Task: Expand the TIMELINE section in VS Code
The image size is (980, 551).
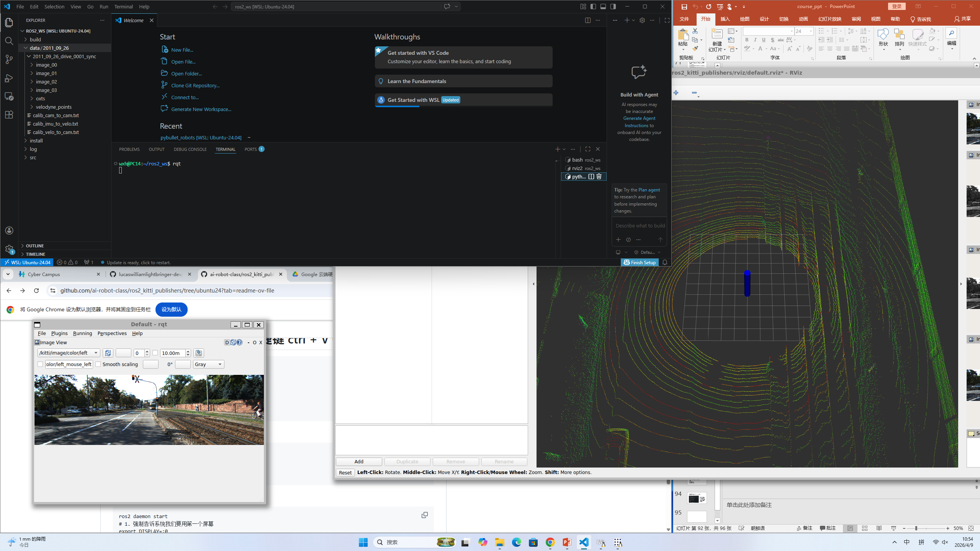Action: [x=35, y=254]
